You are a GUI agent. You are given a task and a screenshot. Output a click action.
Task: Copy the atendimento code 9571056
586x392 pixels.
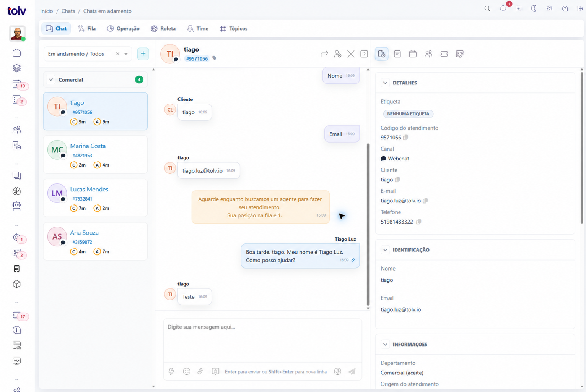405,137
